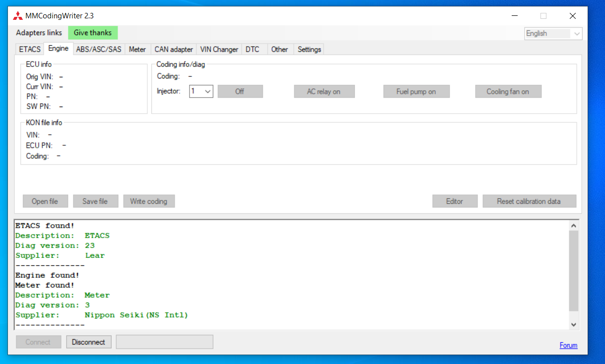The width and height of the screenshot is (605, 364).
Task: Click the AC relay on button
Action: coord(324,91)
